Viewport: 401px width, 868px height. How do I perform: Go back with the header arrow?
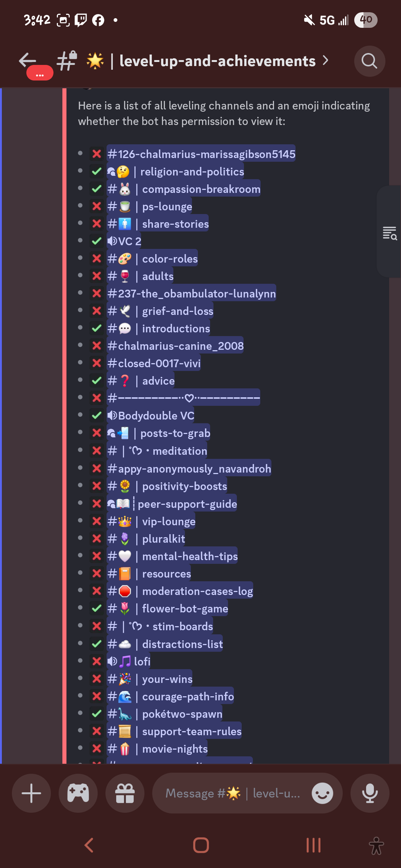pyautogui.click(x=28, y=60)
